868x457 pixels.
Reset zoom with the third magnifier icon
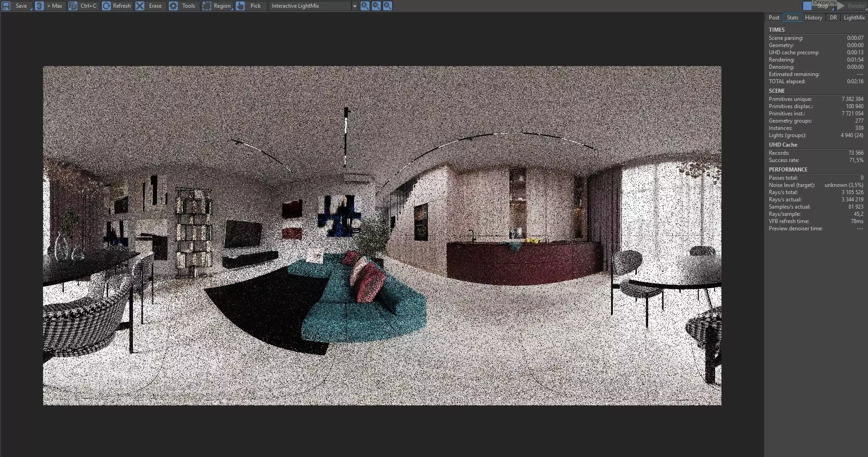(388, 6)
